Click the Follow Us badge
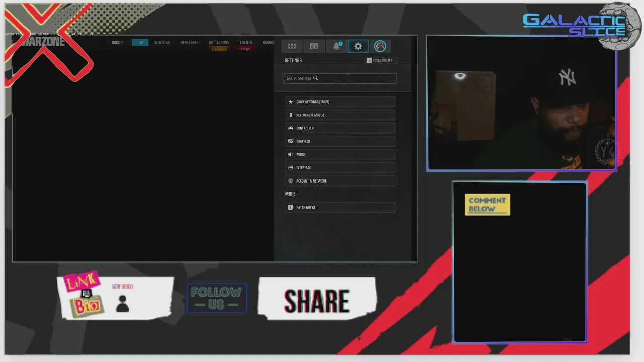The image size is (644, 362). 216,298
